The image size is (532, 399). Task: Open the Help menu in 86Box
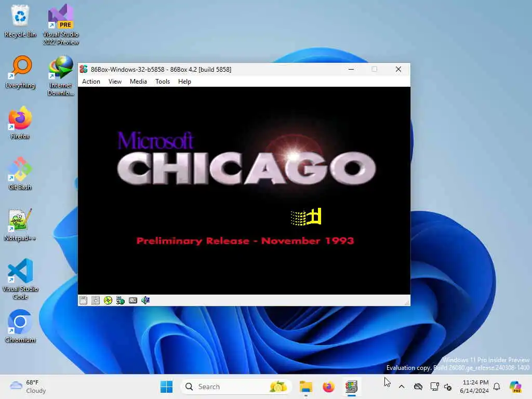(x=184, y=82)
